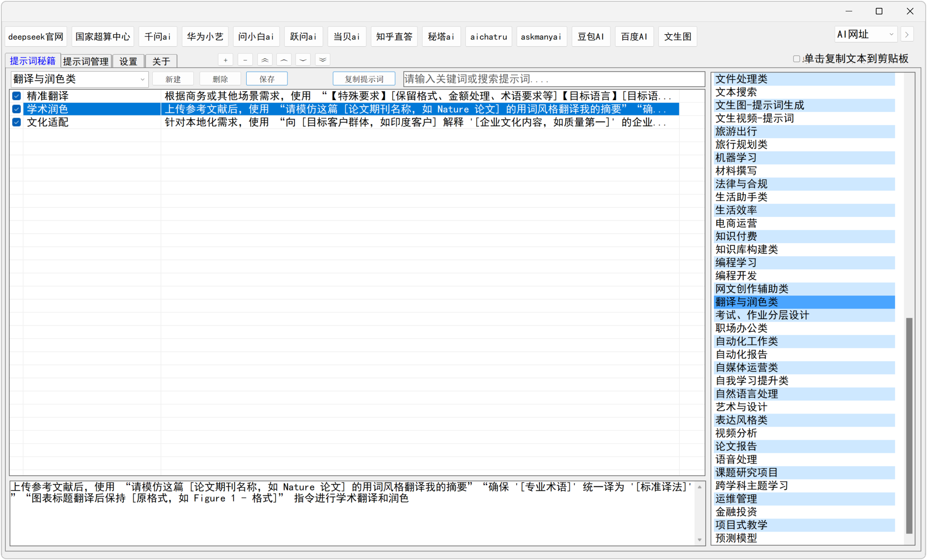Move item up with single-up arrow
Screen dimensions: 927x560
[x=284, y=60]
